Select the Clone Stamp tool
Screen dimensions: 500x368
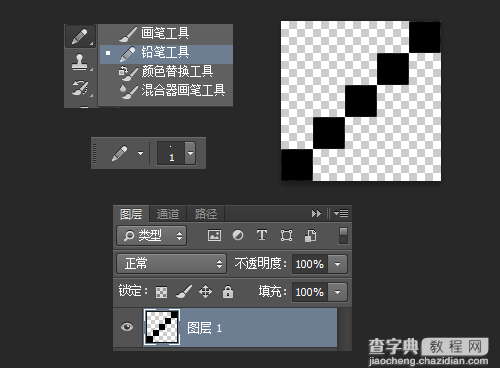click(x=80, y=62)
